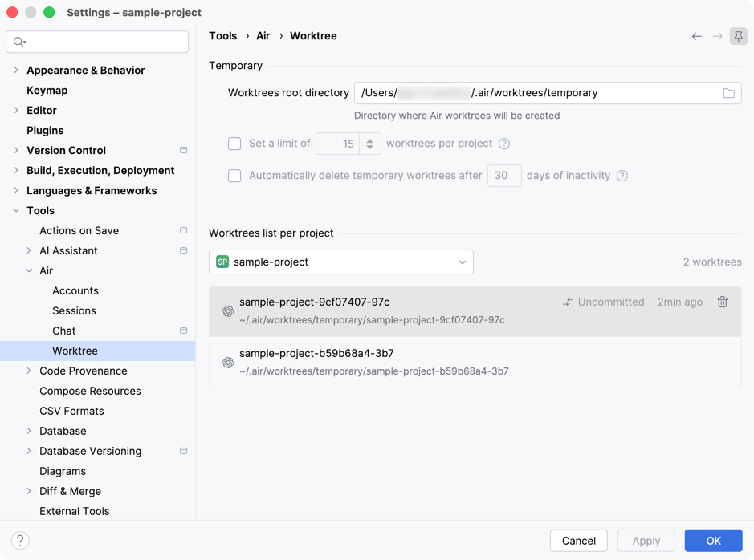Click the Apply button
754x560 pixels.
646,541
